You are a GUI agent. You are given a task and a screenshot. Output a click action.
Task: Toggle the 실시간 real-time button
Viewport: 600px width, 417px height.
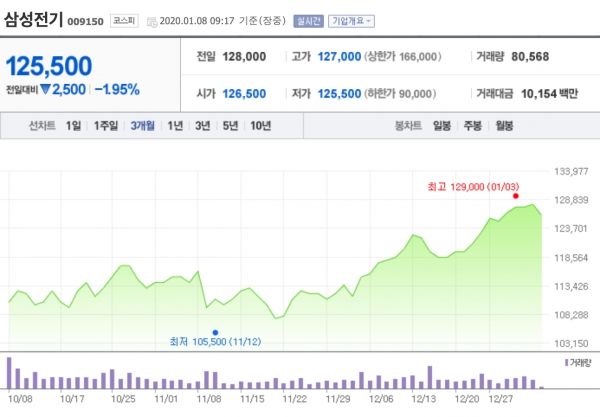point(308,21)
